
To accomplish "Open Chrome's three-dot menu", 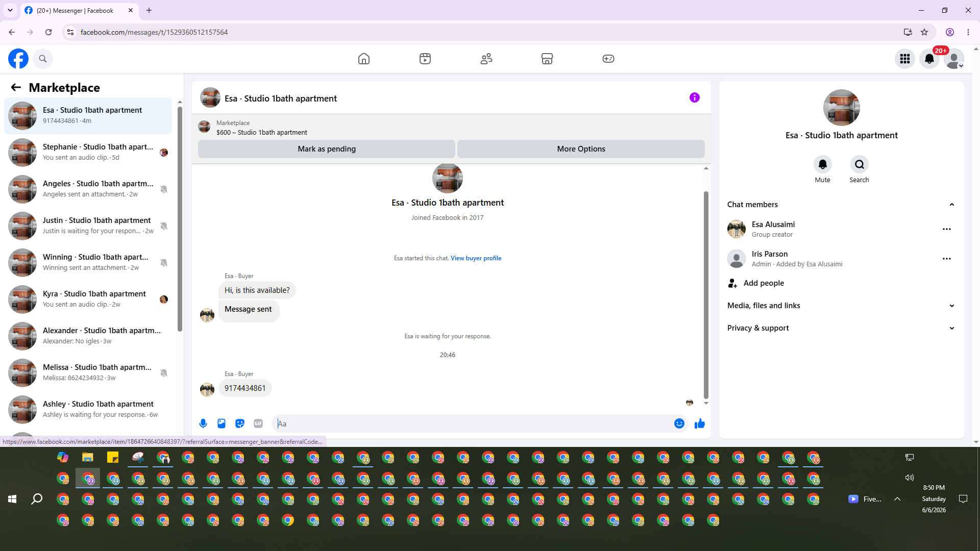I will pos(968,32).
